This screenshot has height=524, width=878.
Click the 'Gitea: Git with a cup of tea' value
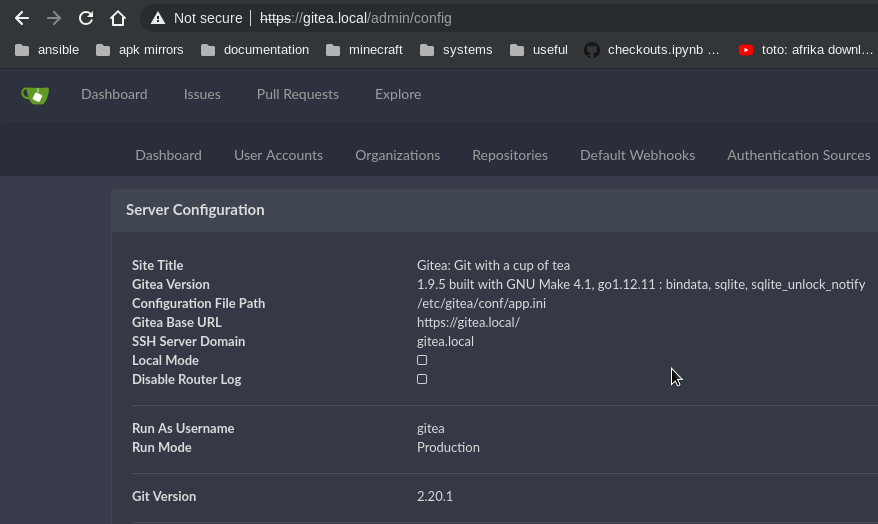pyautogui.click(x=493, y=265)
